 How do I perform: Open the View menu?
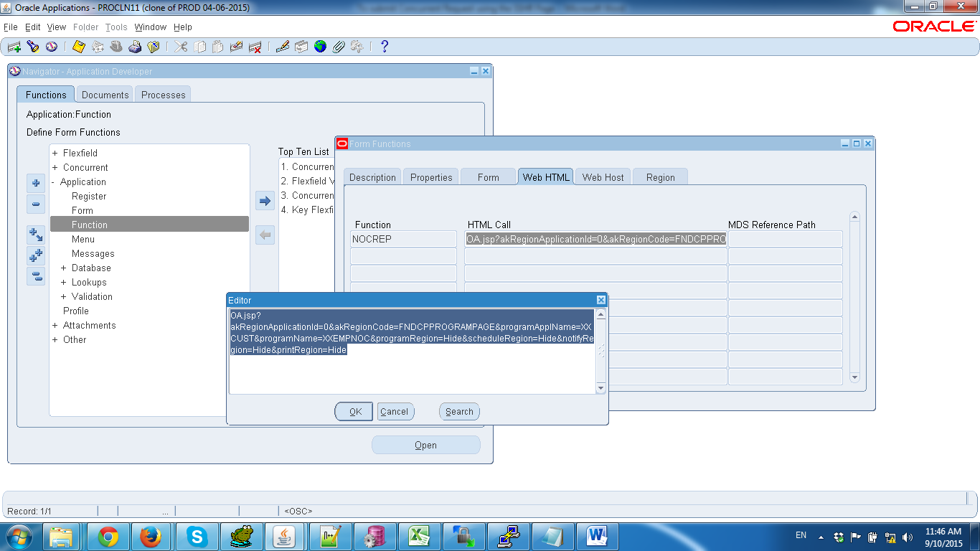pyautogui.click(x=57, y=27)
